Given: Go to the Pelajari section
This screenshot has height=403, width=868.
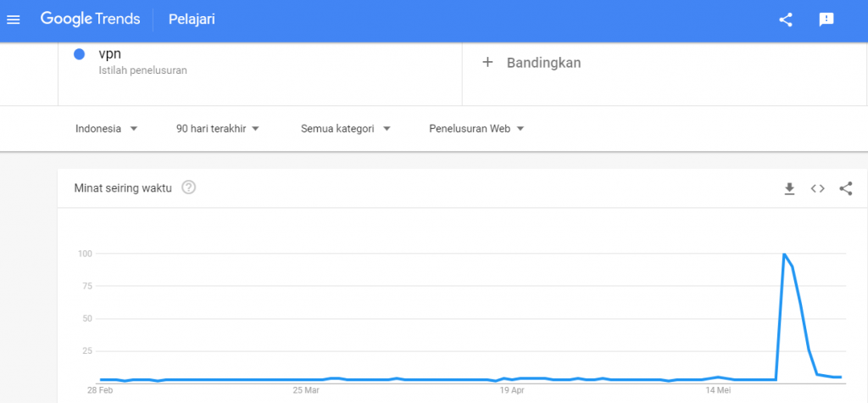Looking at the screenshot, I should click(x=192, y=20).
